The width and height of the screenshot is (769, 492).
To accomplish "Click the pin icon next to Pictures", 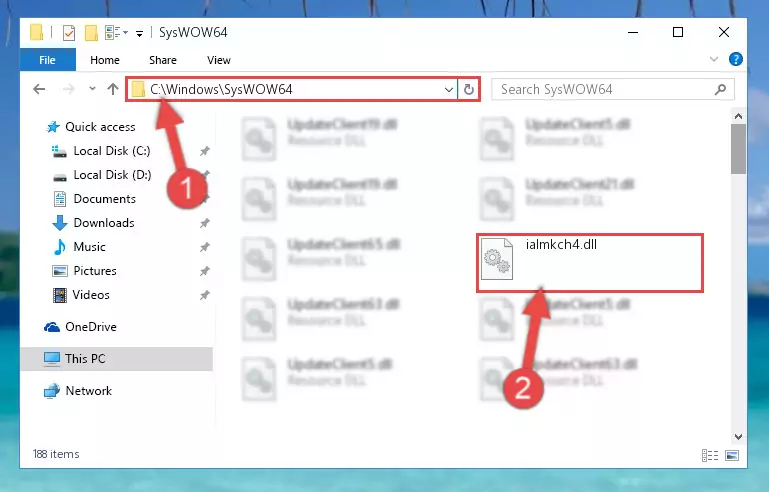I will point(205,271).
